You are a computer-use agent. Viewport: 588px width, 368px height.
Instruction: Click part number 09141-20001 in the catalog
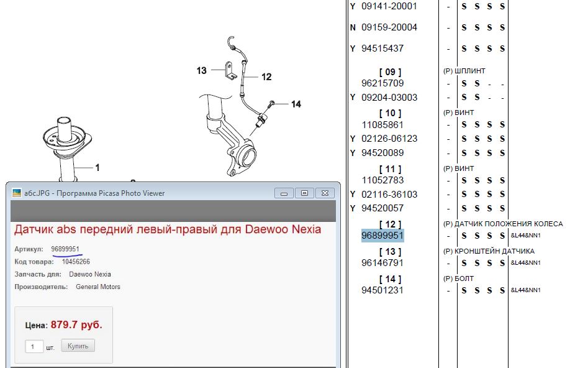pyautogui.click(x=389, y=6)
